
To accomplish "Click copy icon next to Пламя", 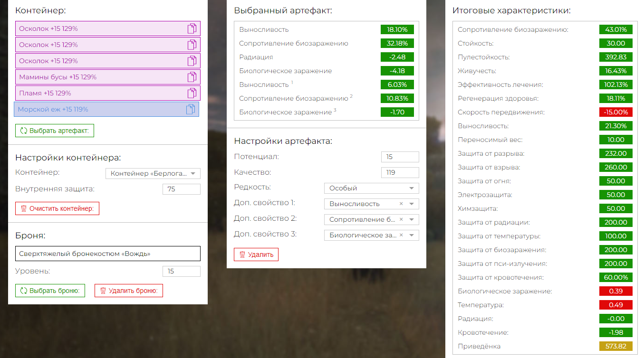I will click(x=192, y=93).
